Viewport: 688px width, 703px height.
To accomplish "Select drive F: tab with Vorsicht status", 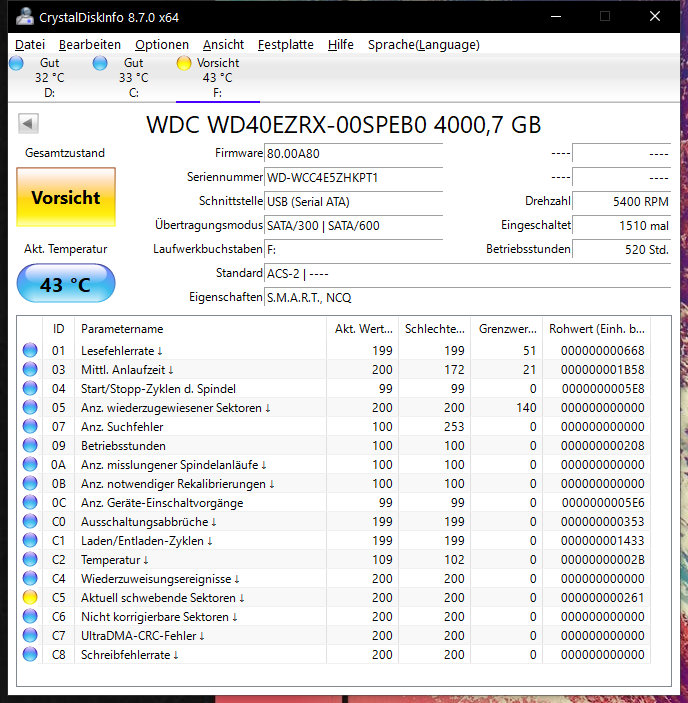I will coord(217,78).
